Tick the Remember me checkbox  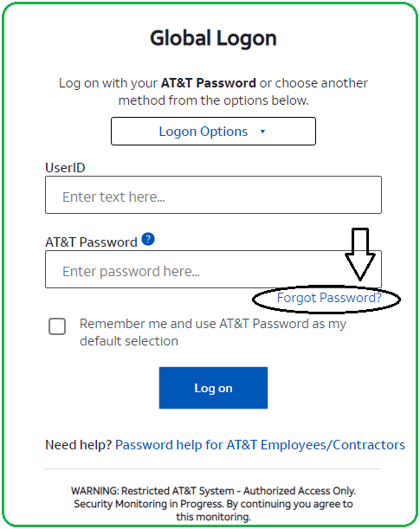click(57, 326)
